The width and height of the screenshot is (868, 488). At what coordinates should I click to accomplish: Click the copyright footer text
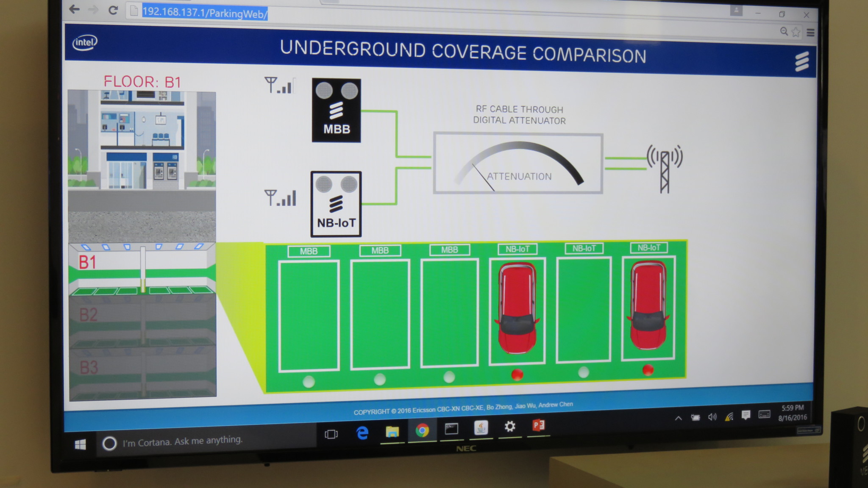click(x=463, y=408)
